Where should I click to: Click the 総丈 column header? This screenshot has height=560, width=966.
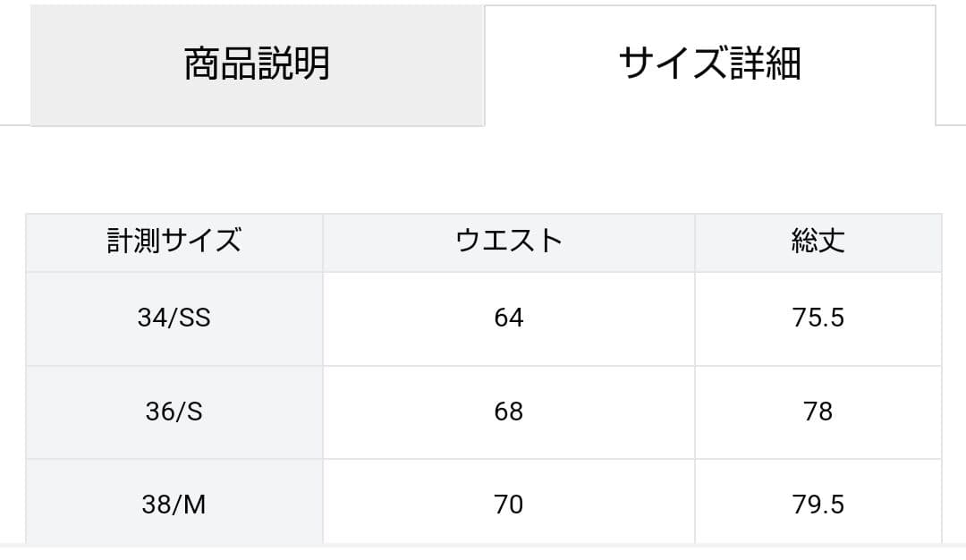(x=818, y=242)
